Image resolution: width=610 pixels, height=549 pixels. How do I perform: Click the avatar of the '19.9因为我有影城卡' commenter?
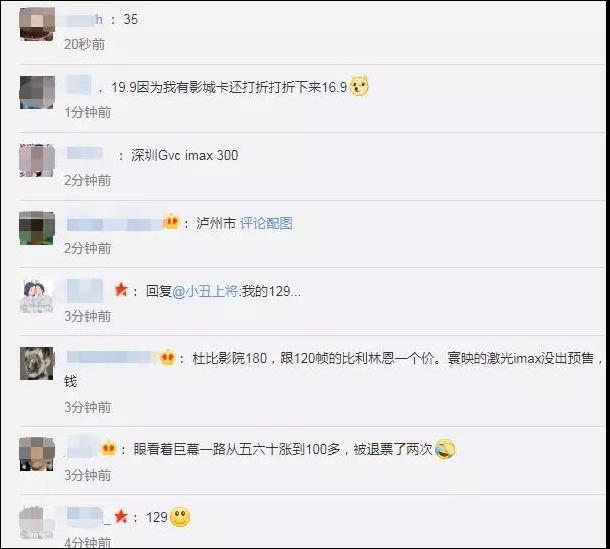[37, 92]
